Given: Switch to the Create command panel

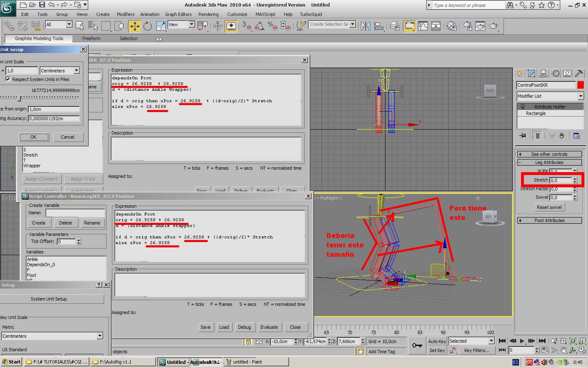Looking at the screenshot, I should 520,74.
